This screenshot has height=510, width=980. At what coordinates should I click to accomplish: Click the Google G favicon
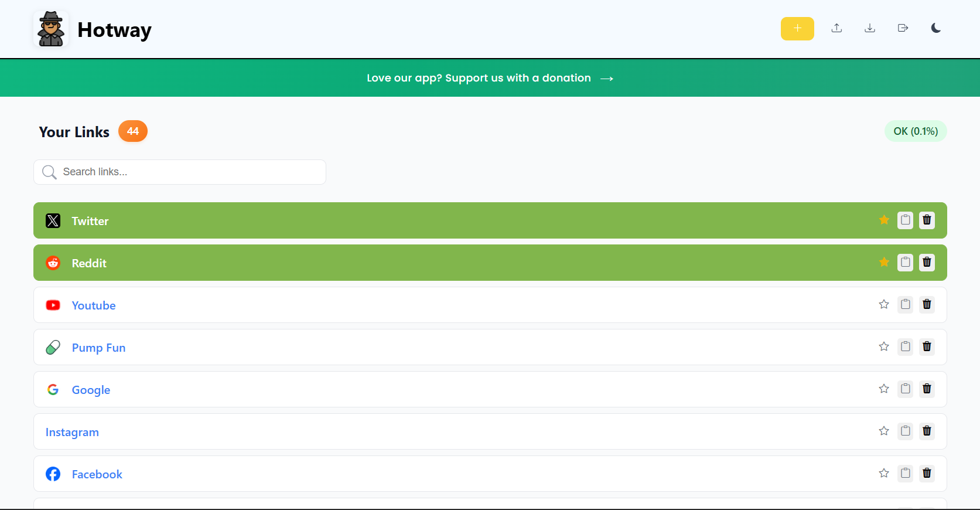click(x=53, y=389)
